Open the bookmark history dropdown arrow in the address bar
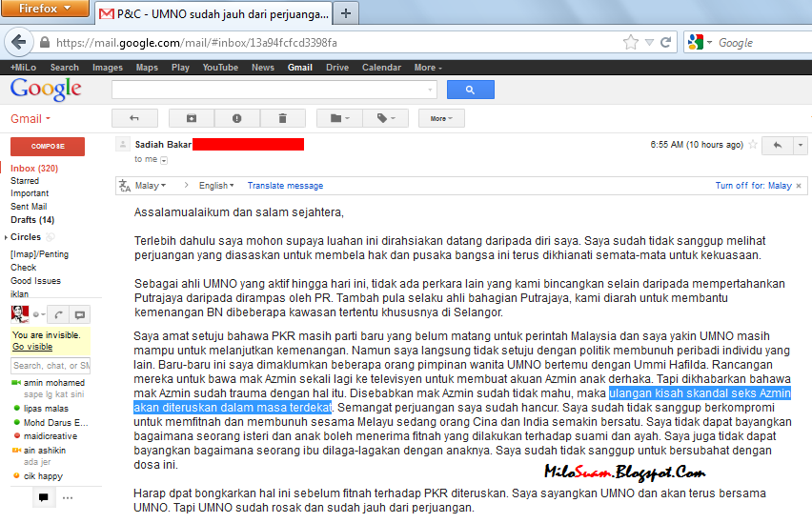Image resolution: width=812 pixels, height=523 pixels. (649, 43)
